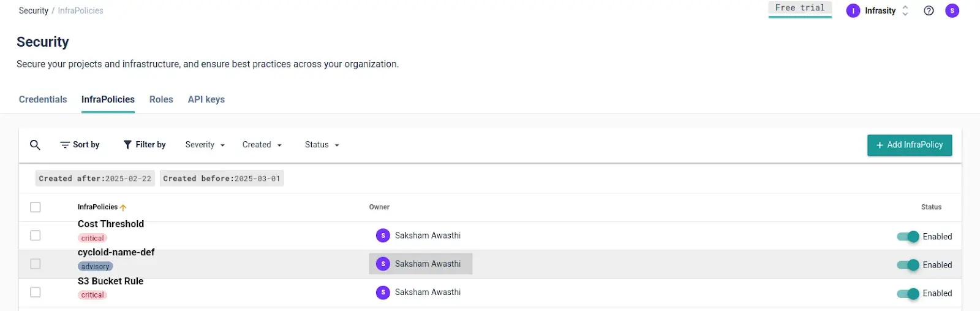This screenshot has height=311, width=980.
Task: Toggle cycloid-name-def policy status
Action: point(908,265)
